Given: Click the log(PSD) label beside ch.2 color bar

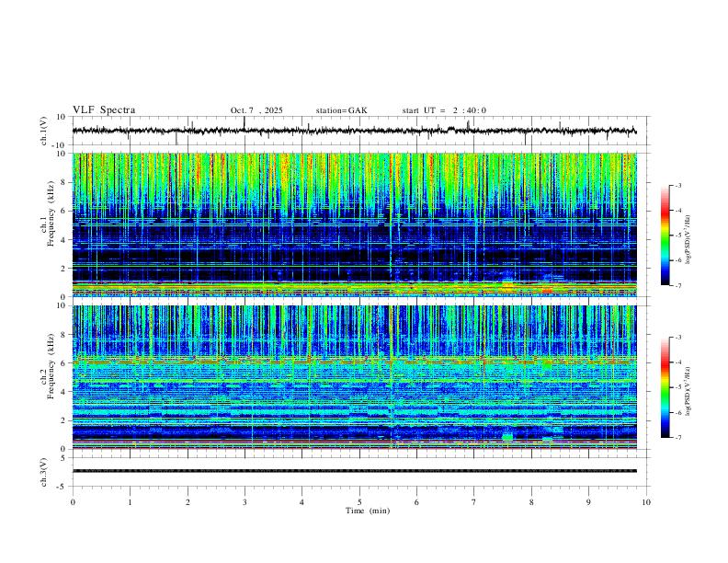Looking at the screenshot, I should [688, 391].
